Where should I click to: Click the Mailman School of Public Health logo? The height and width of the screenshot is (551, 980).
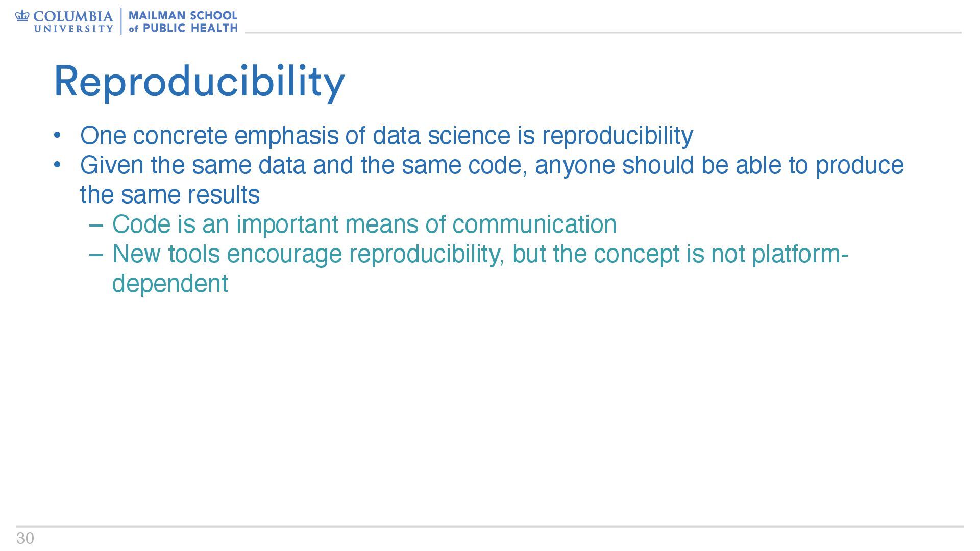(183, 21)
